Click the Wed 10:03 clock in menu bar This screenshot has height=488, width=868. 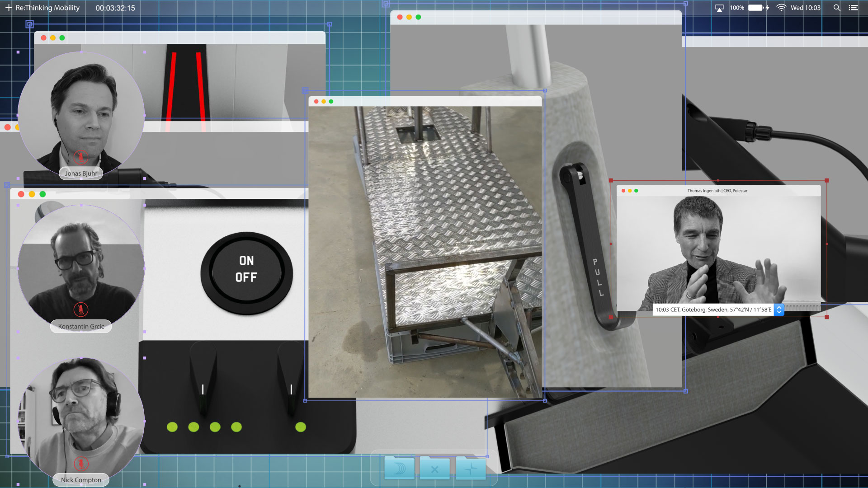(805, 8)
